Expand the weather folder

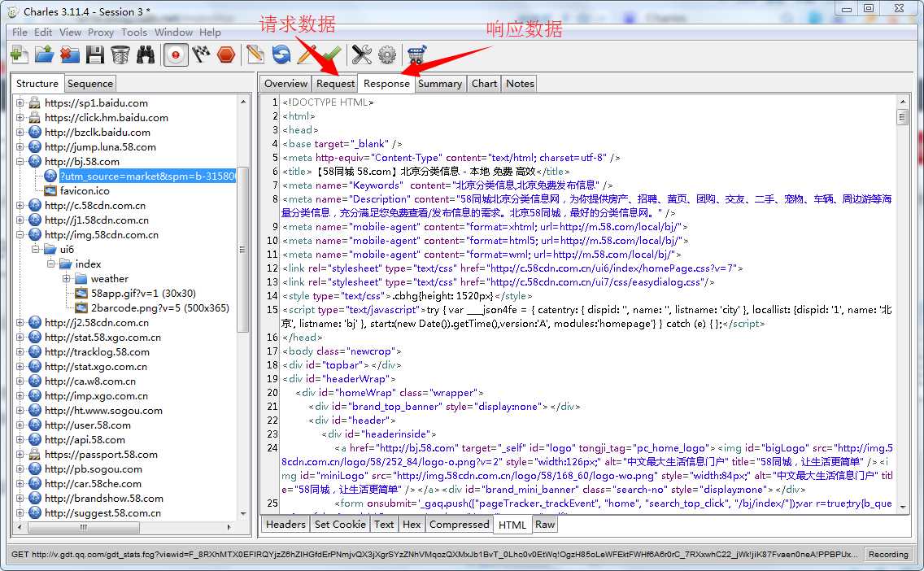pyautogui.click(x=66, y=279)
